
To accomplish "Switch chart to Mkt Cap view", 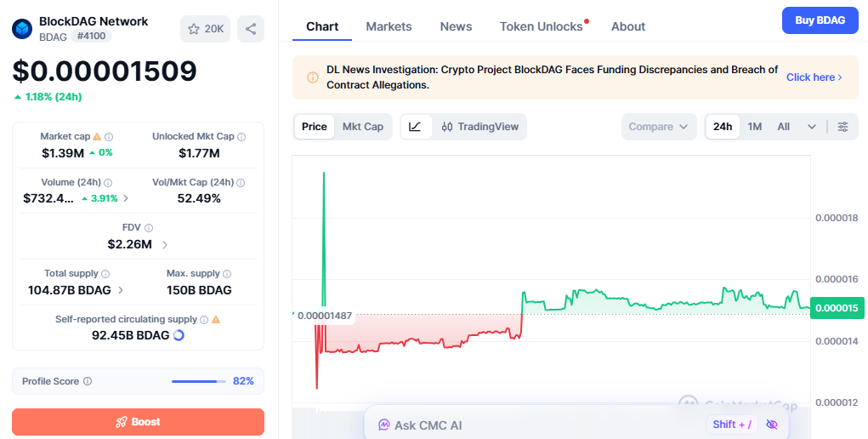I will tap(363, 127).
